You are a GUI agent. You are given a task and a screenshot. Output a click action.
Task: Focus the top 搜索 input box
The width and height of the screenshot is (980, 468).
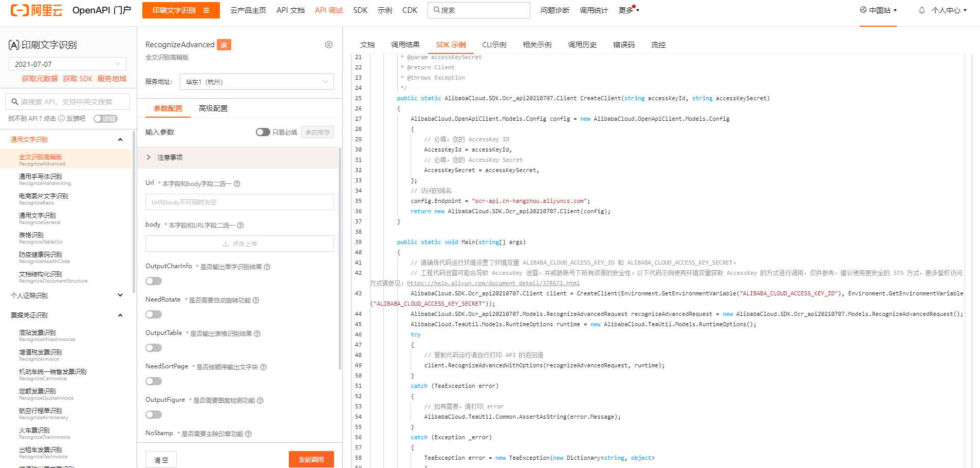[x=479, y=10]
